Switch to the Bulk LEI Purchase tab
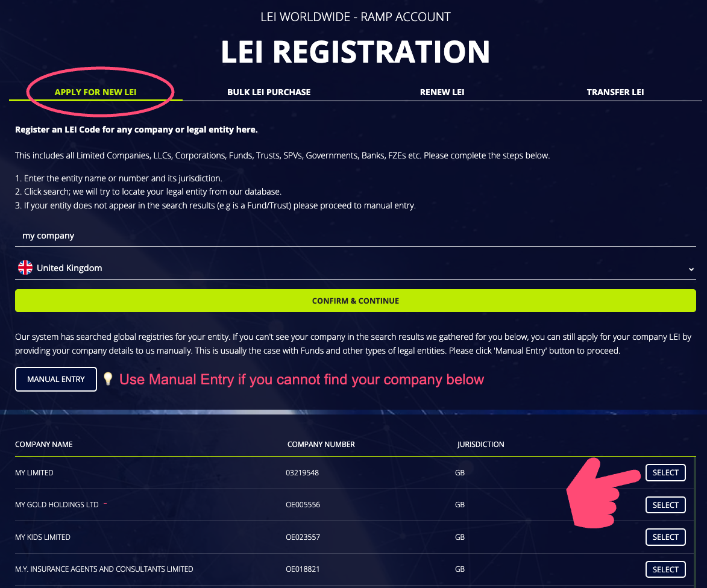 pos(269,92)
